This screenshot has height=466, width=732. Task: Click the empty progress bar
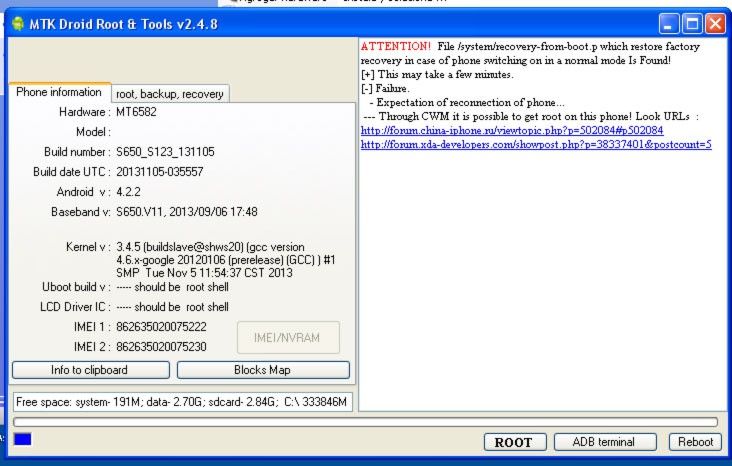click(x=366, y=422)
